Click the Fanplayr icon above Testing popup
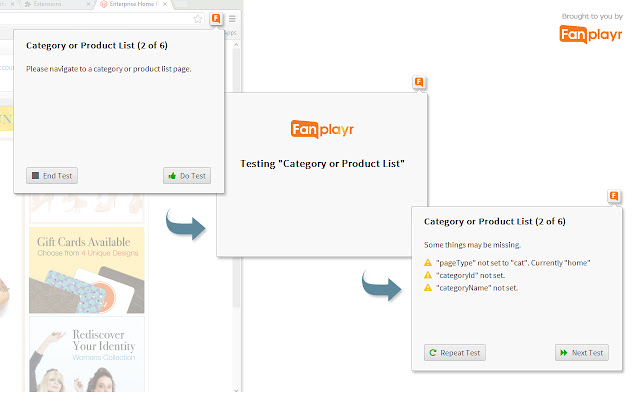Image resolution: width=640 pixels, height=400 pixels. point(419,82)
